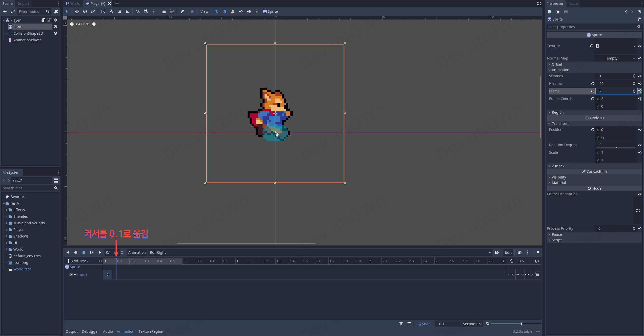This screenshot has height=336, width=644.
Task: Expand the Enemies folder in FileSystem
Action: tap(7, 216)
